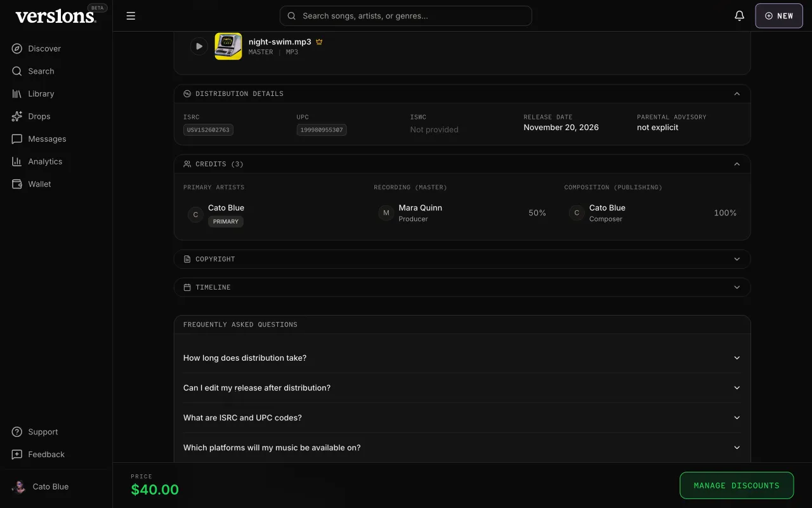Viewport: 812px width, 508px height.
Task: Expand the Copyright section
Action: pos(462,259)
